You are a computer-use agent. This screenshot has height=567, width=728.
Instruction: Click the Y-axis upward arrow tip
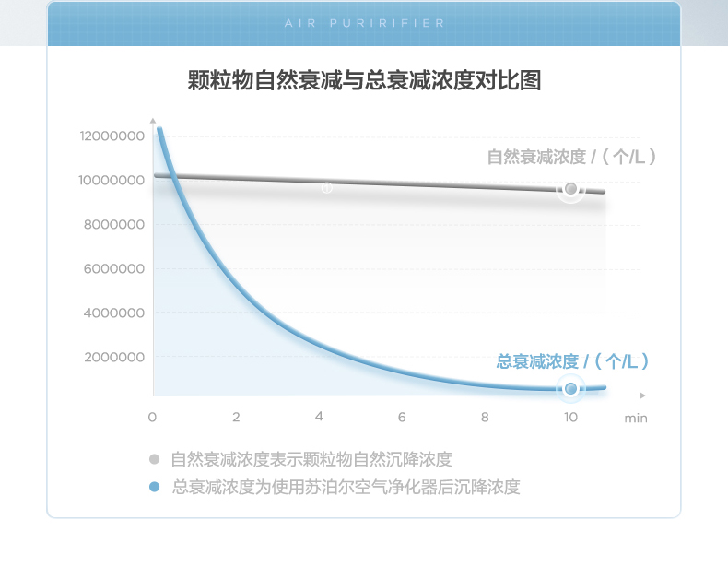(x=153, y=120)
